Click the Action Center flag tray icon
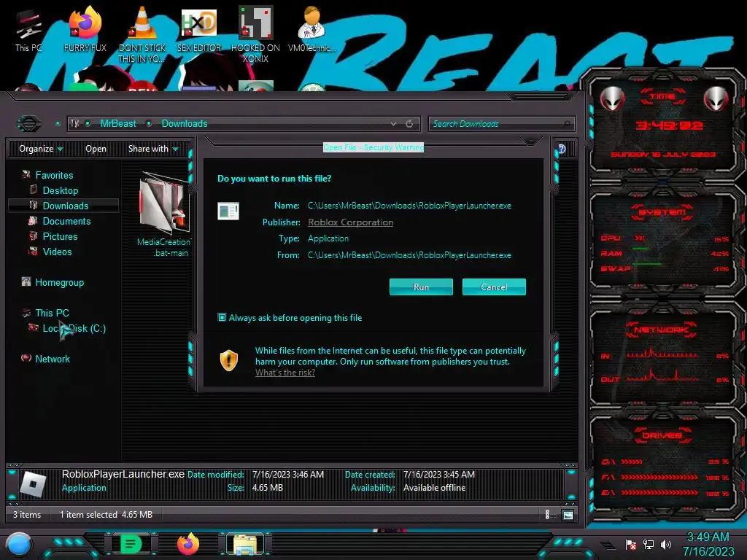 (630, 544)
